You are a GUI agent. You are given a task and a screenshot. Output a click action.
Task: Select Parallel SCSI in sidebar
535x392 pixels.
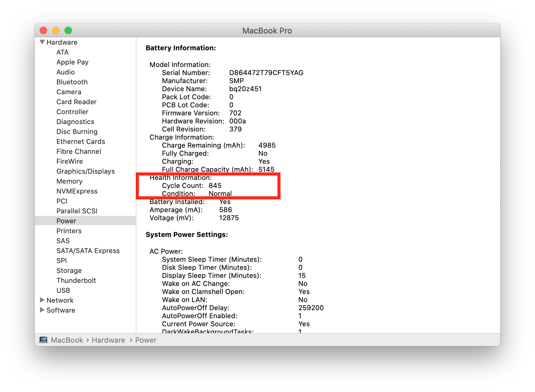click(x=77, y=211)
